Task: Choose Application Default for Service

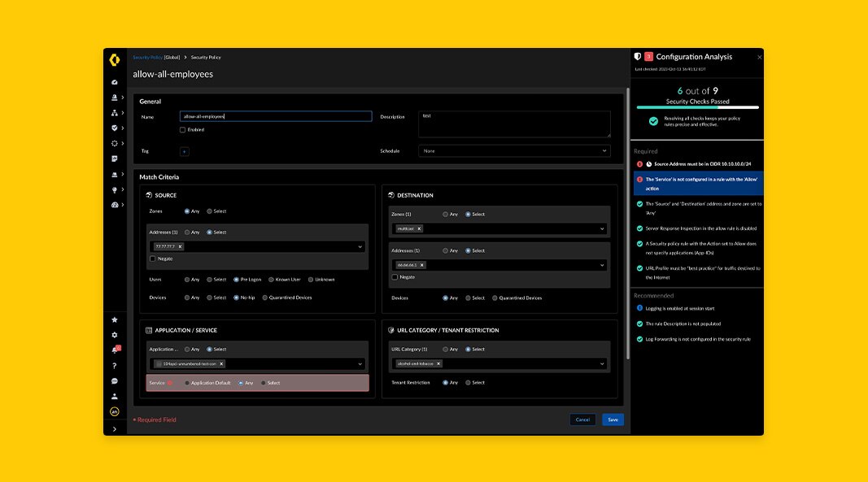Action: click(187, 383)
